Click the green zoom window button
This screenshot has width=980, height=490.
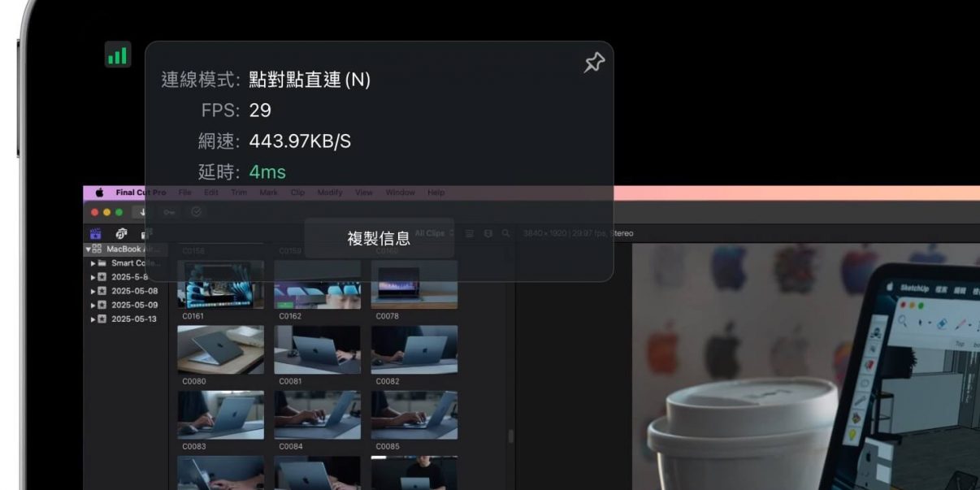(119, 212)
